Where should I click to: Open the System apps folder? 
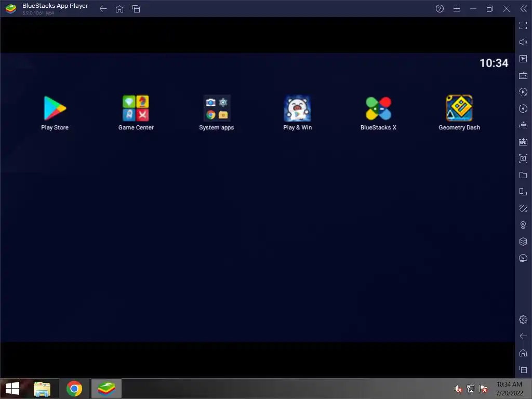pyautogui.click(x=217, y=108)
